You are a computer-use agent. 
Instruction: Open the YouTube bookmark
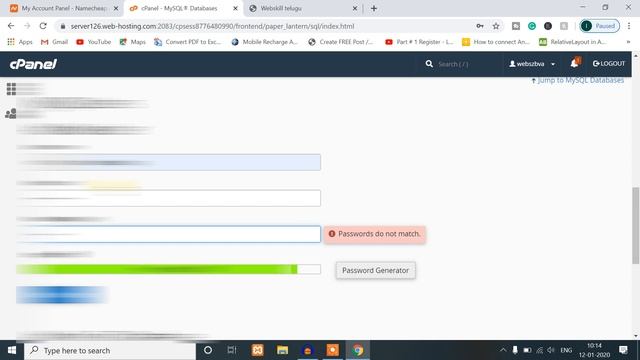pyautogui.click(x=93, y=42)
